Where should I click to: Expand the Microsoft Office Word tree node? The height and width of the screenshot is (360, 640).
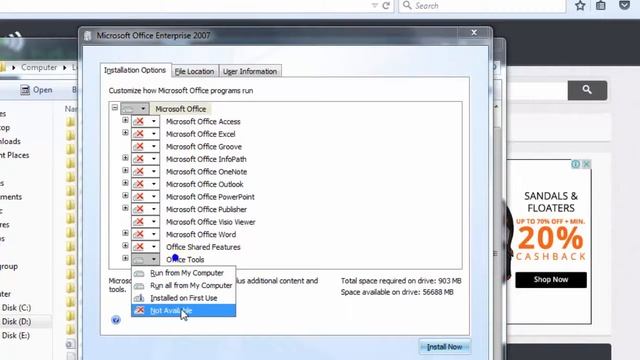[x=125, y=233]
